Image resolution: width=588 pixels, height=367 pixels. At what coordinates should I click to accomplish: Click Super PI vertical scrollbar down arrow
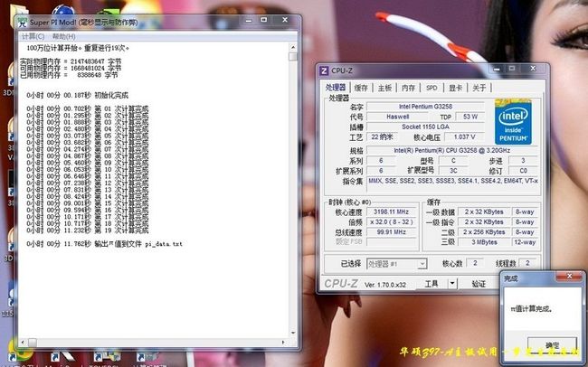(x=293, y=333)
